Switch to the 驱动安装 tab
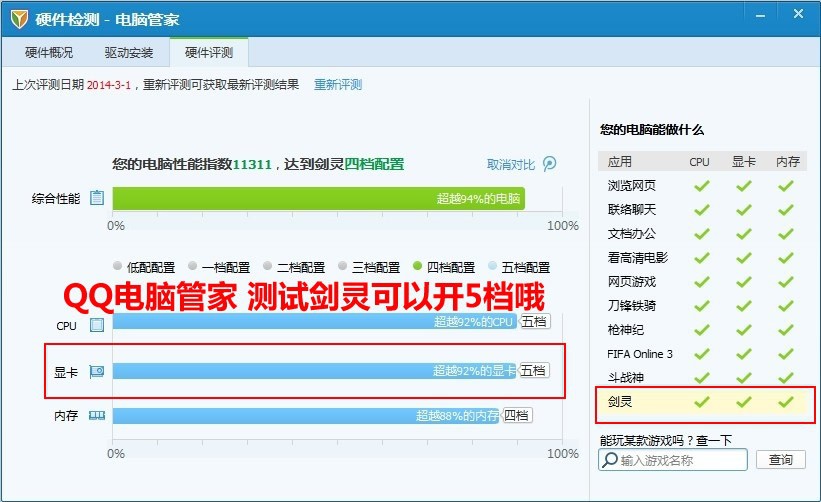The image size is (821, 502). pos(128,52)
